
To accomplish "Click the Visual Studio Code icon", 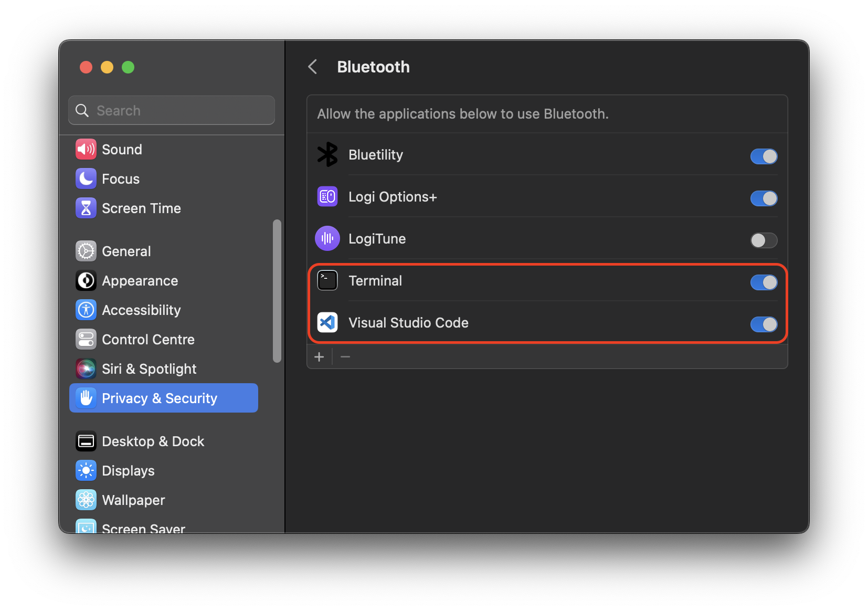I will 327,323.
